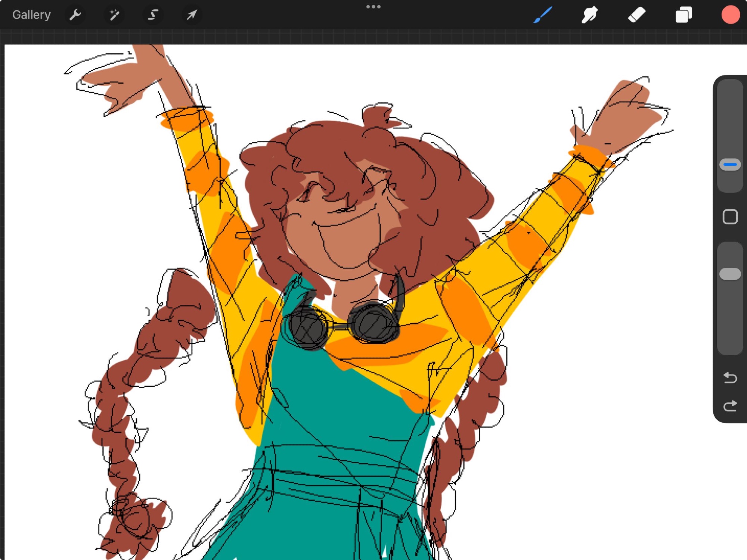Undo the last stroke

pos(730,378)
